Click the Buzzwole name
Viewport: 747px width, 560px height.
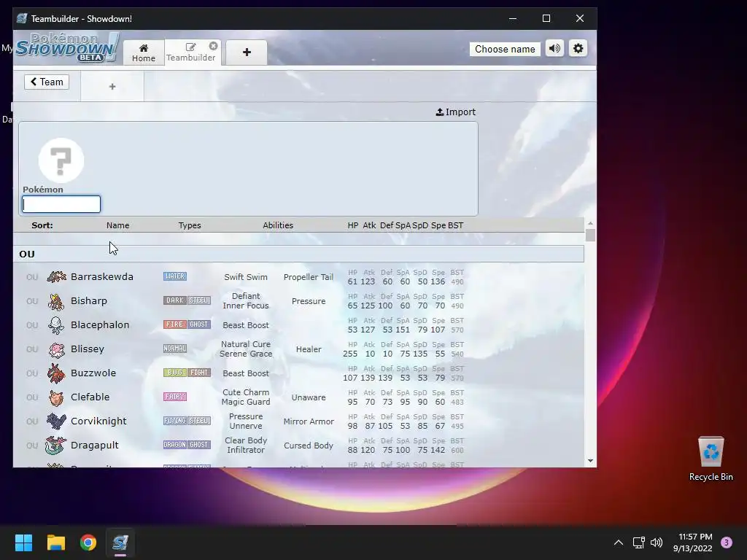93,373
